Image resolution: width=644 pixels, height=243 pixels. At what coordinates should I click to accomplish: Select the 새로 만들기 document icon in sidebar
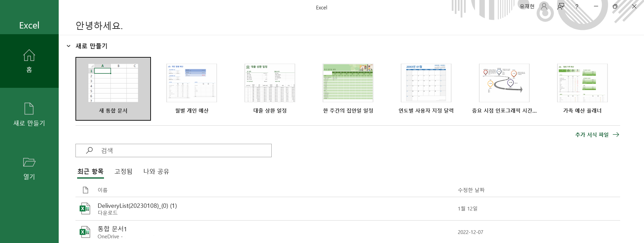(29, 114)
